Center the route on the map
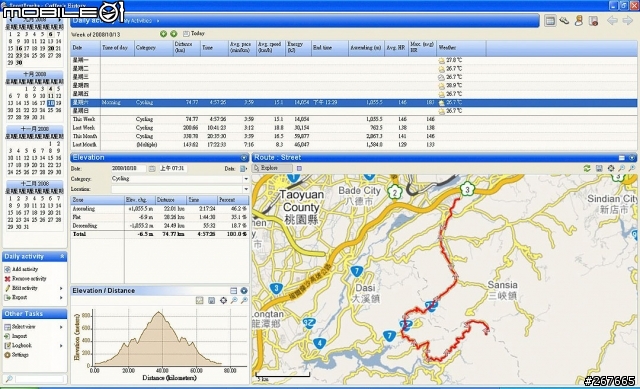Image resolution: width=640 pixels, height=389 pixels. pyautogui.click(x=611, y=168)
